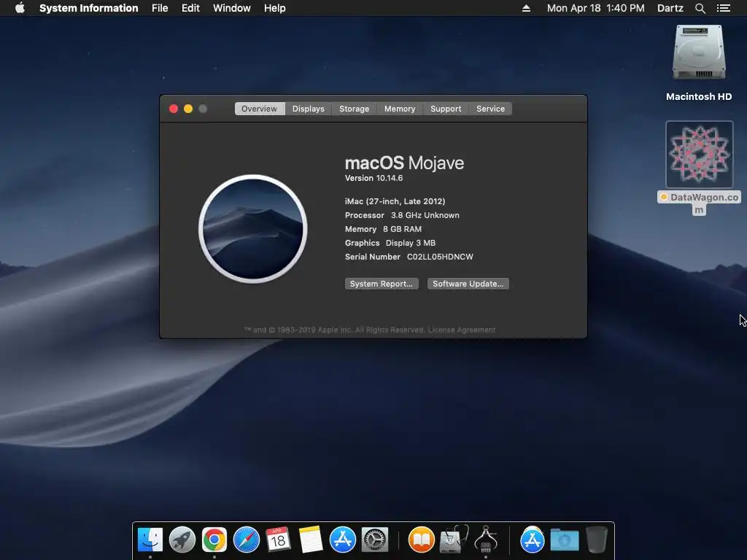Open the File menu
The image size is (747, 560).
160,8
